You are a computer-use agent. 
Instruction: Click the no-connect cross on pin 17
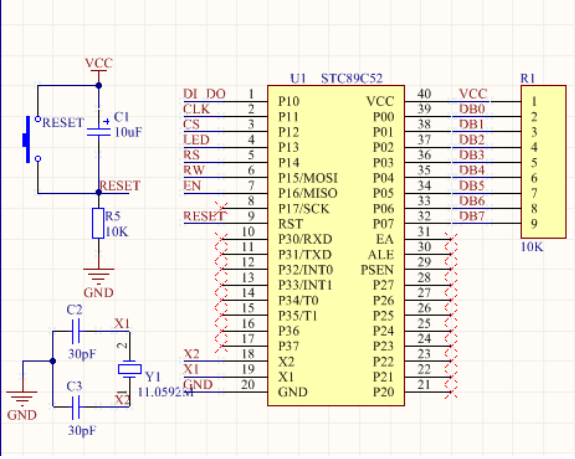coord(221,346)
